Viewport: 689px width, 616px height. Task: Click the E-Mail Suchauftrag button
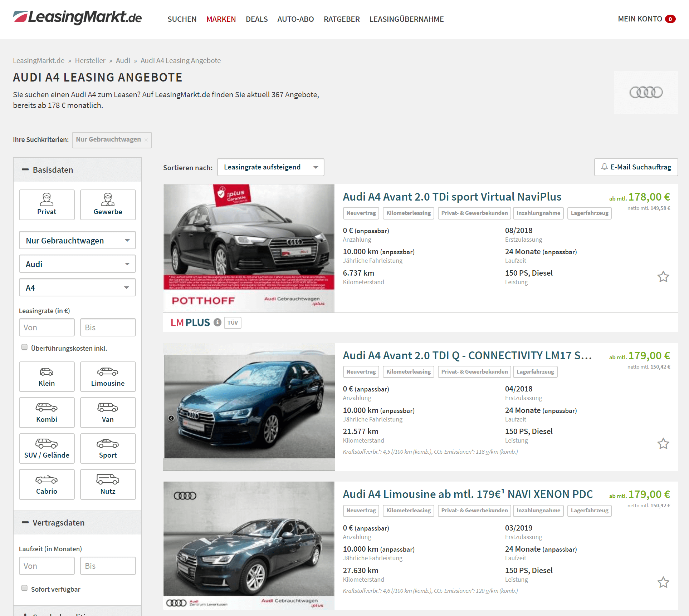coord(636,167)
